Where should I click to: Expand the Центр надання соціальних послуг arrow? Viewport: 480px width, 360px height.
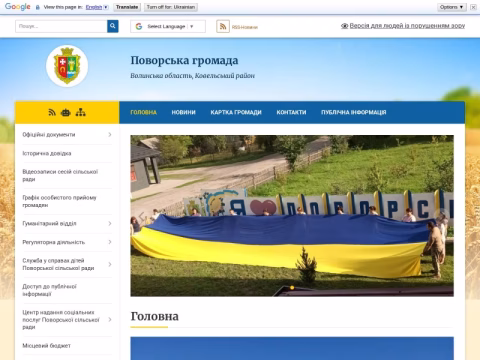pos(110,320)
